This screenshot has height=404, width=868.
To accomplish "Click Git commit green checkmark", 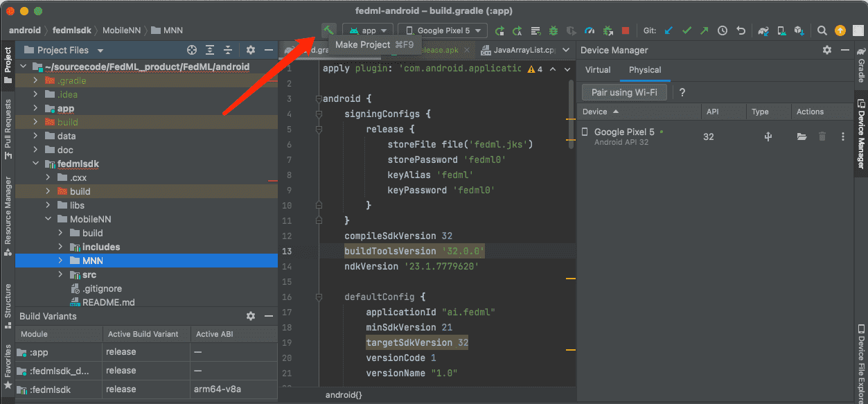I will pos(687,30).
